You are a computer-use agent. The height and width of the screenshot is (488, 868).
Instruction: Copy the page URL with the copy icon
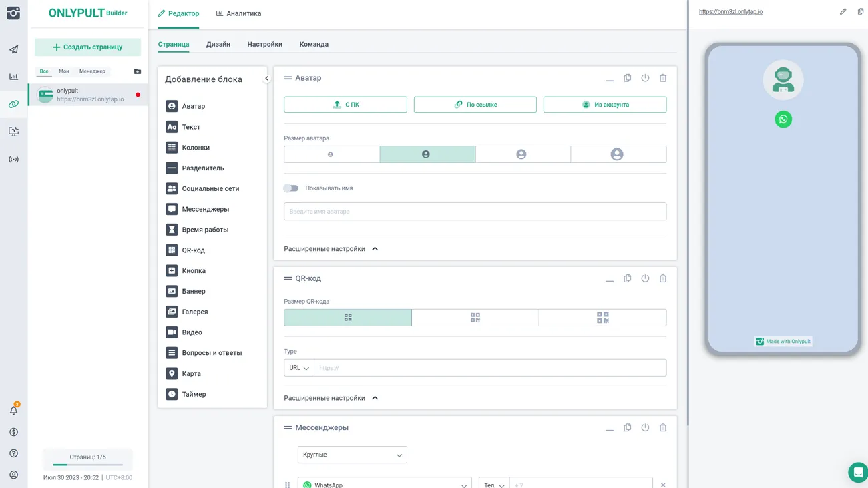pyautogui.click(x=860, y=11)
